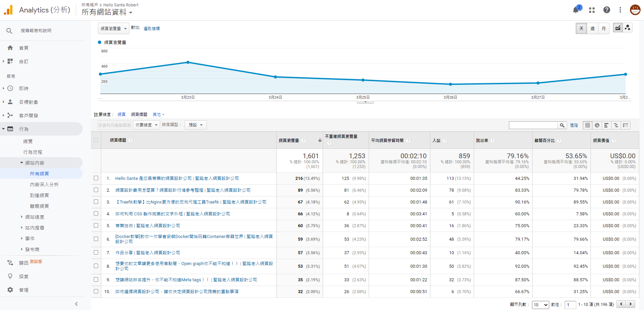Open the 所有網站資料 view dropdown
644x310 pixels.
tap(107, 12)
